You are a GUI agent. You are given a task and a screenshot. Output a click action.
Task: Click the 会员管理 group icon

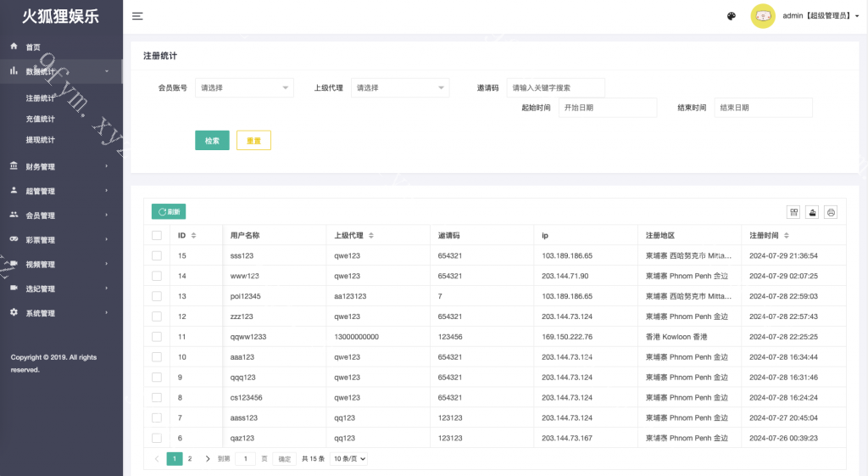[14, 215]
